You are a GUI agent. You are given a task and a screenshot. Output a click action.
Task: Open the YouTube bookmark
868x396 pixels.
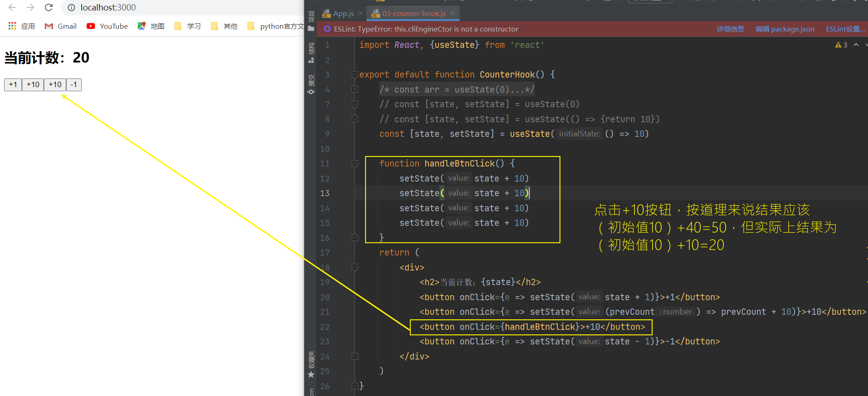click(107, 26)
